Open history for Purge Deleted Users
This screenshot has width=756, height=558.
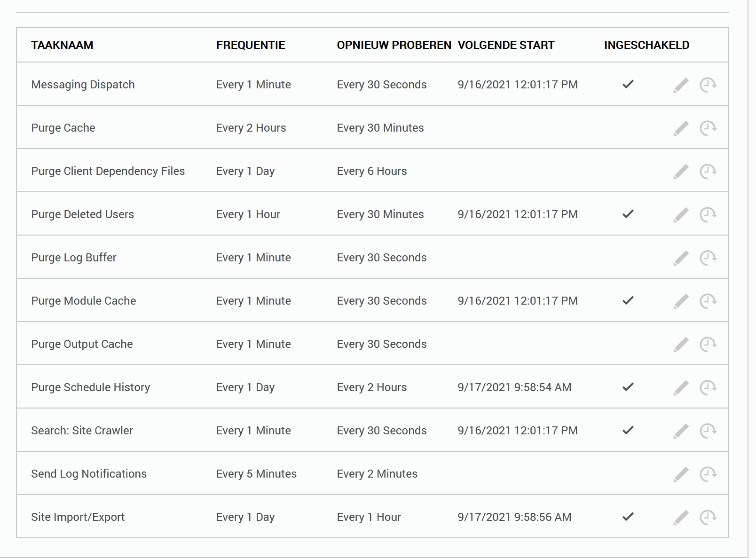[x=708, y=214]
